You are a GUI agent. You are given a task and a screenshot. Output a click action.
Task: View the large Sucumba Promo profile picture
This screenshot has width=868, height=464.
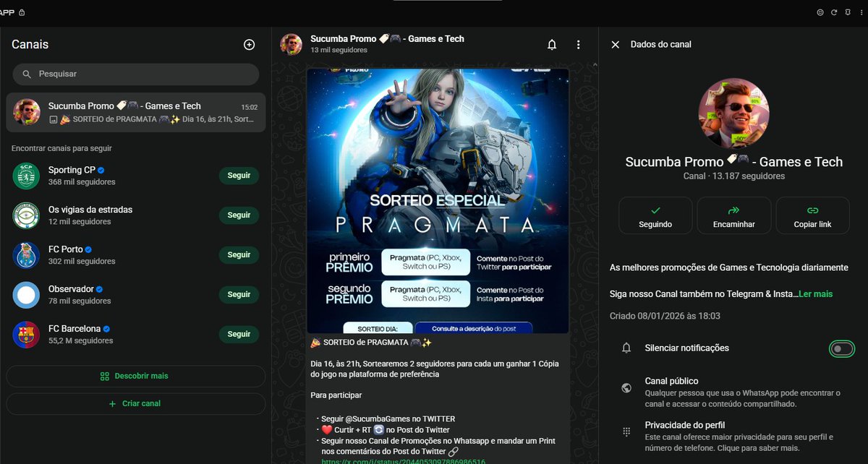tap(733, 113)
